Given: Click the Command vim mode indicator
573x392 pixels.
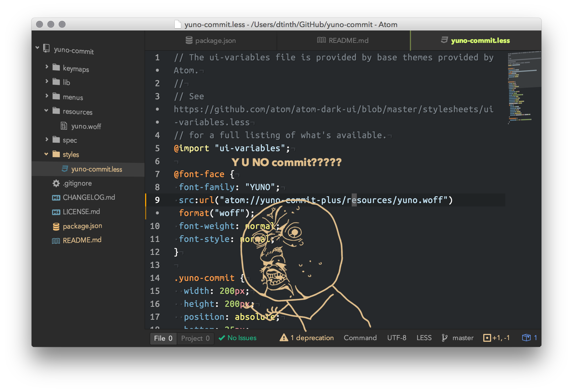Looking at the screenshot, I should click(x=360, y=338).
